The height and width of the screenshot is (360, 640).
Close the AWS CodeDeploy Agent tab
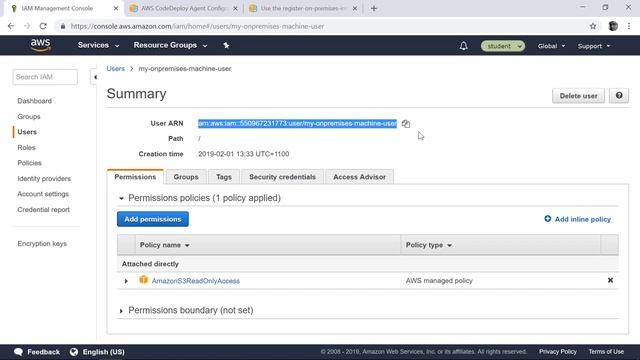click(235, 8)
